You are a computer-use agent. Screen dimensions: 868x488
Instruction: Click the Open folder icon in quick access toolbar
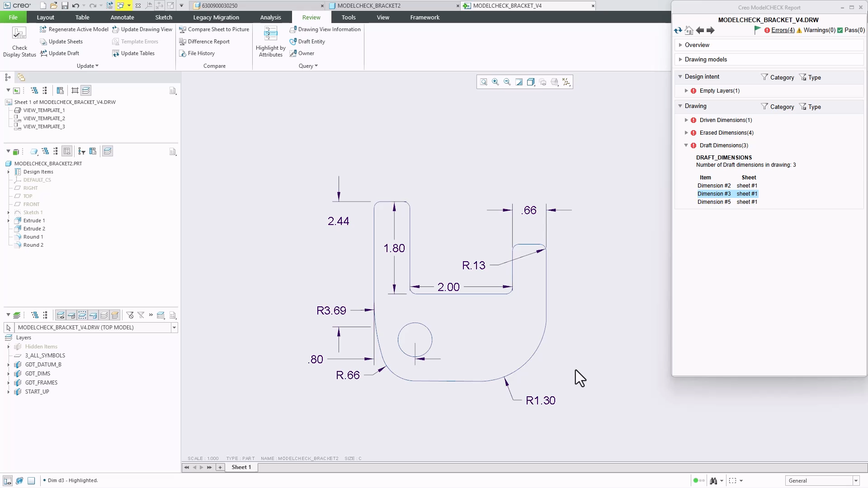click(x=54, y=5)
